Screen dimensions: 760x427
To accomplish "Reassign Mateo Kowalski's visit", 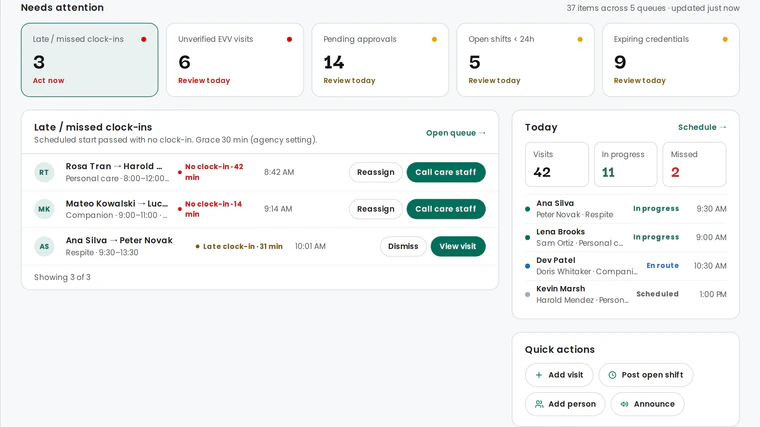I will 376,209.
